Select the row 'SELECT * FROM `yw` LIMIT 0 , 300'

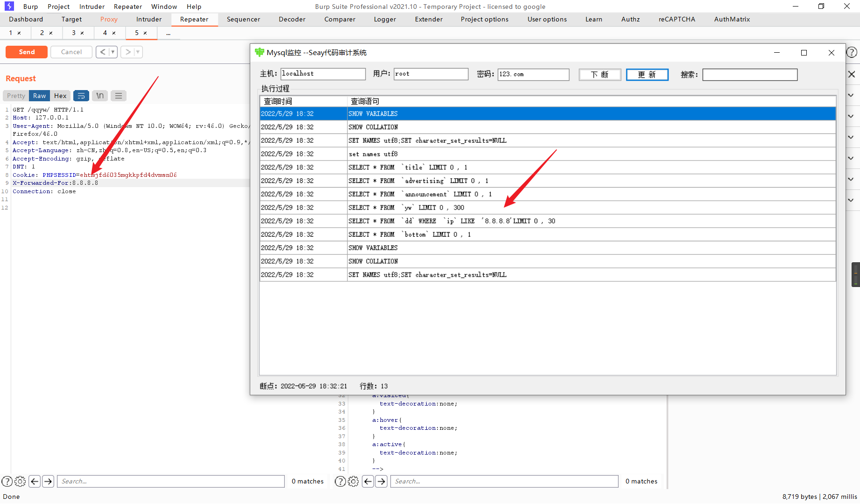coord(548,208)
